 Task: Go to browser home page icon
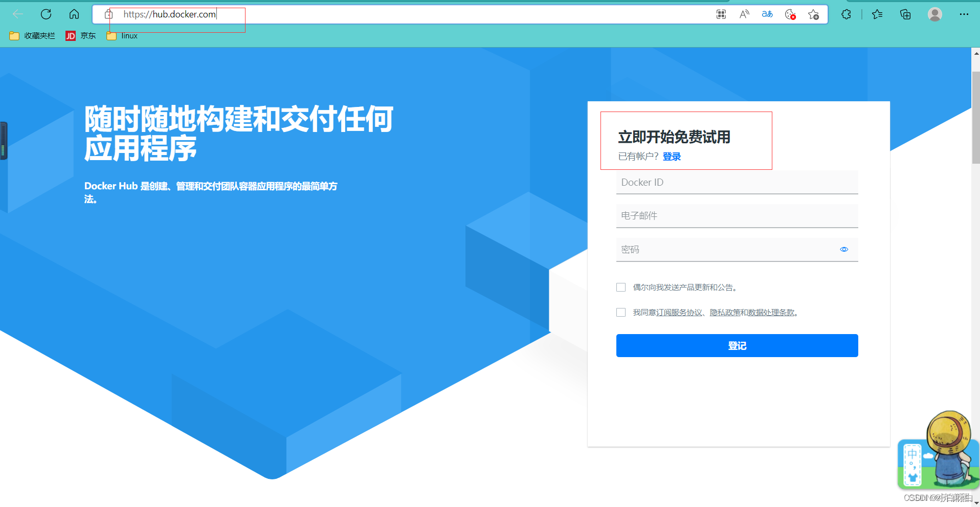tap(74, 14)
